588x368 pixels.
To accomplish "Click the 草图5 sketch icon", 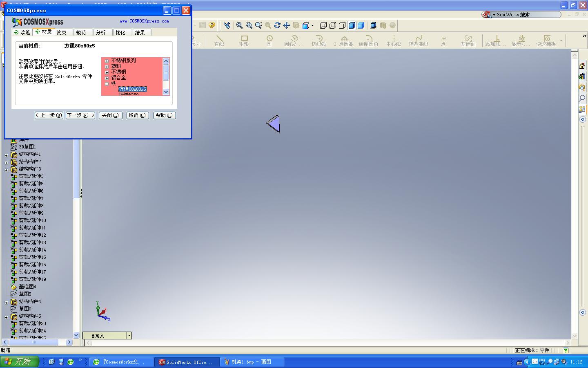I will 14,294.
